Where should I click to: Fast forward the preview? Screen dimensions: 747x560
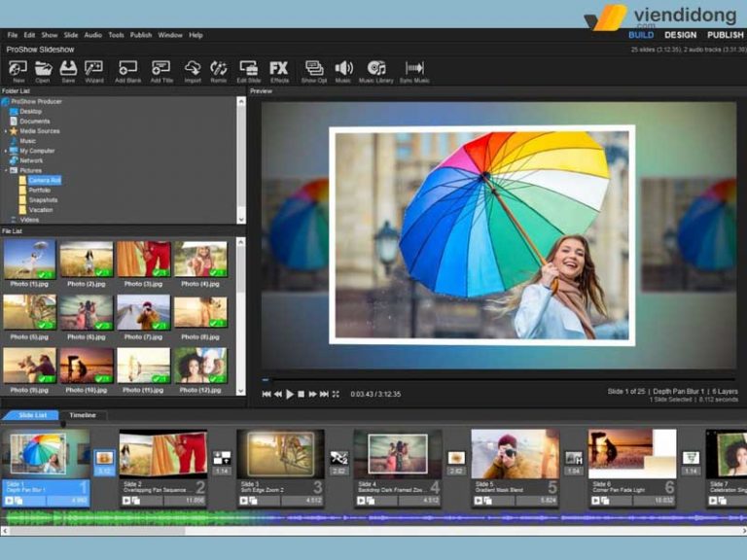312,394
